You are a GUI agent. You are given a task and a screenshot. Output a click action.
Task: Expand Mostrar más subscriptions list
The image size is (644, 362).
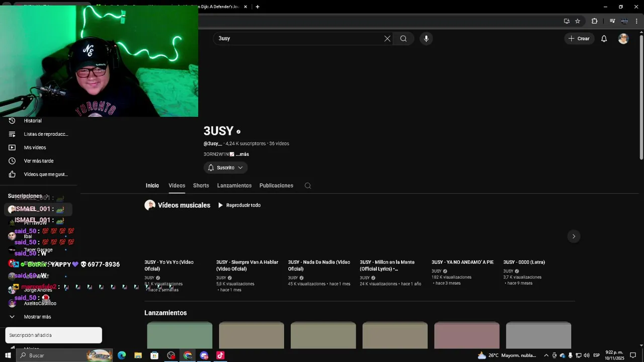tap(38, 317)
